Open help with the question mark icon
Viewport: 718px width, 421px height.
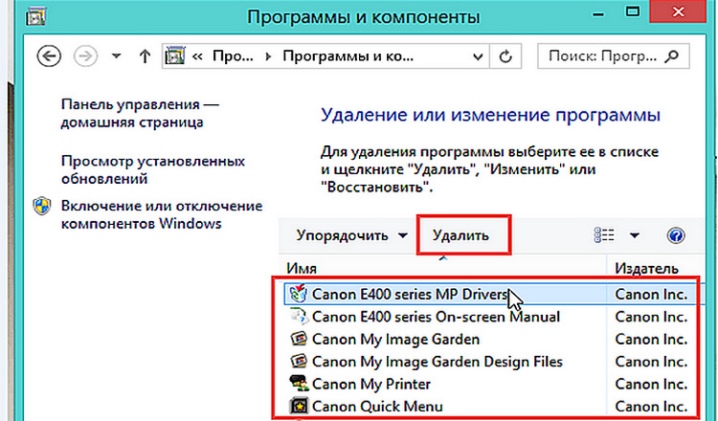coord(676,235)
